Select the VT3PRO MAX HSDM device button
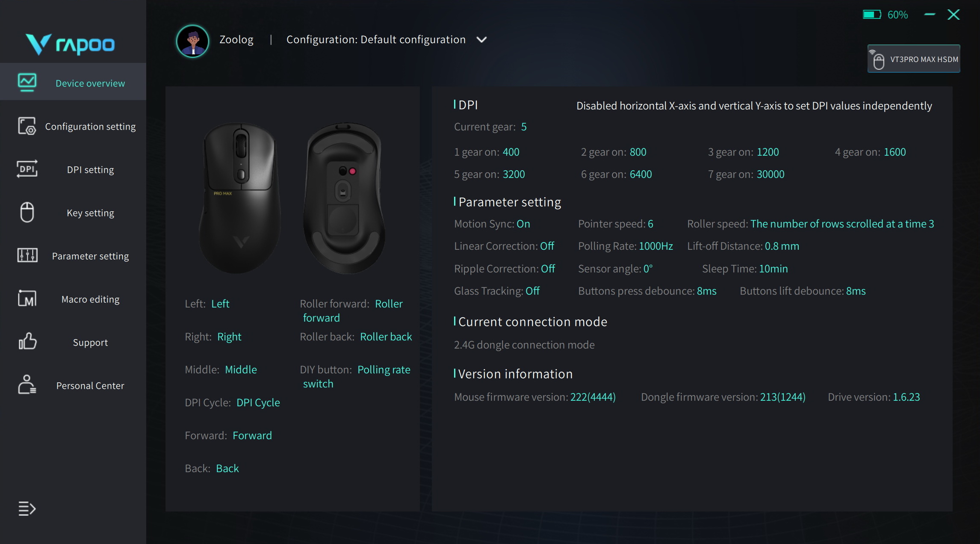The height and width of the screenshot is (544, 980). click(x=914, y=59)
